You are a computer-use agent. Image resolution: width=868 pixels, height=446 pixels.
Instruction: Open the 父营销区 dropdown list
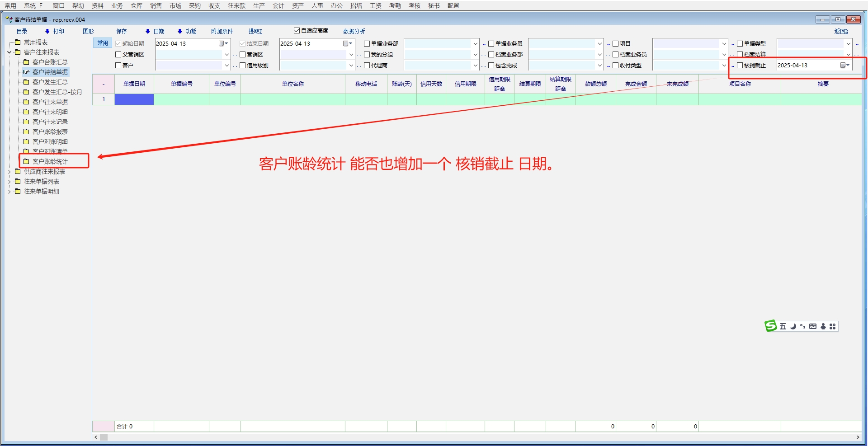point(226,55)
